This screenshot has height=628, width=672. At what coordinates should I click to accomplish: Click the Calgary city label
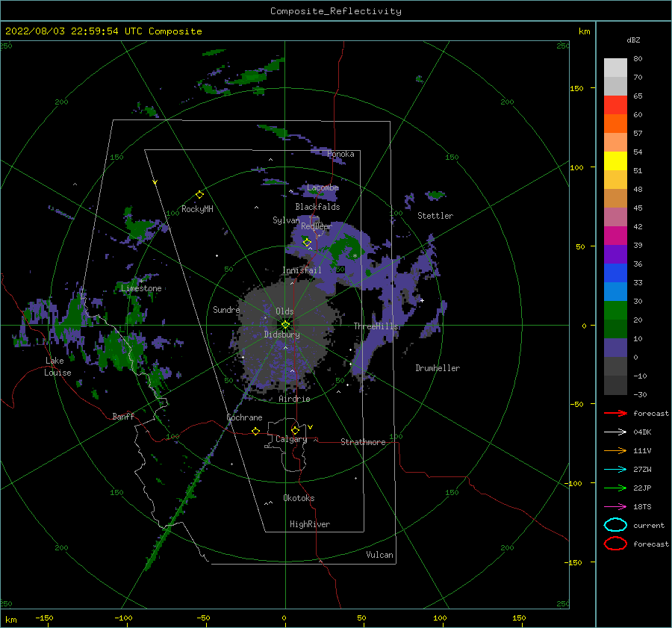[x=291, y=439]
